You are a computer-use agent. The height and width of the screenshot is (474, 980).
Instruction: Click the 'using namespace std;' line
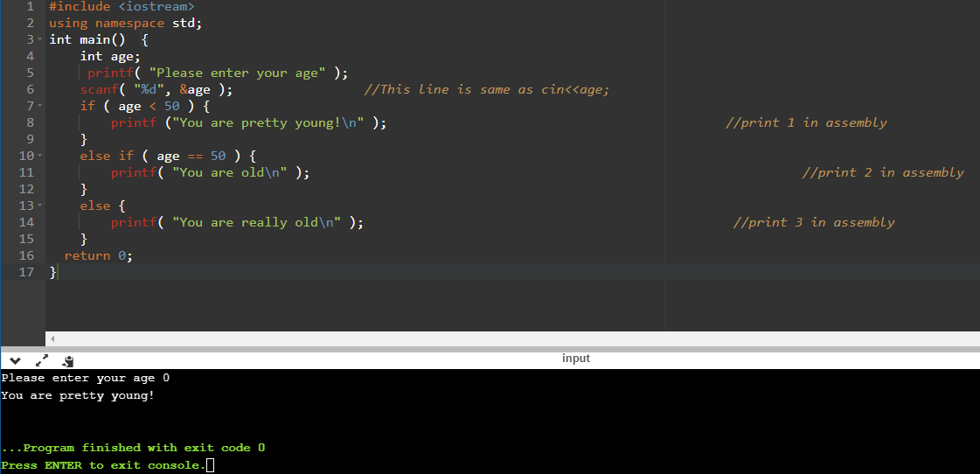(126, 23)
